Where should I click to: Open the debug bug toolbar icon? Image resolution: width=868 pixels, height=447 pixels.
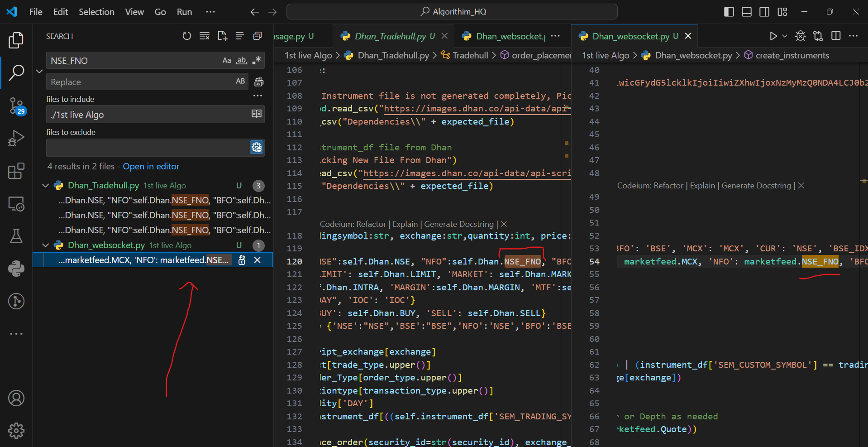(800, 36)
